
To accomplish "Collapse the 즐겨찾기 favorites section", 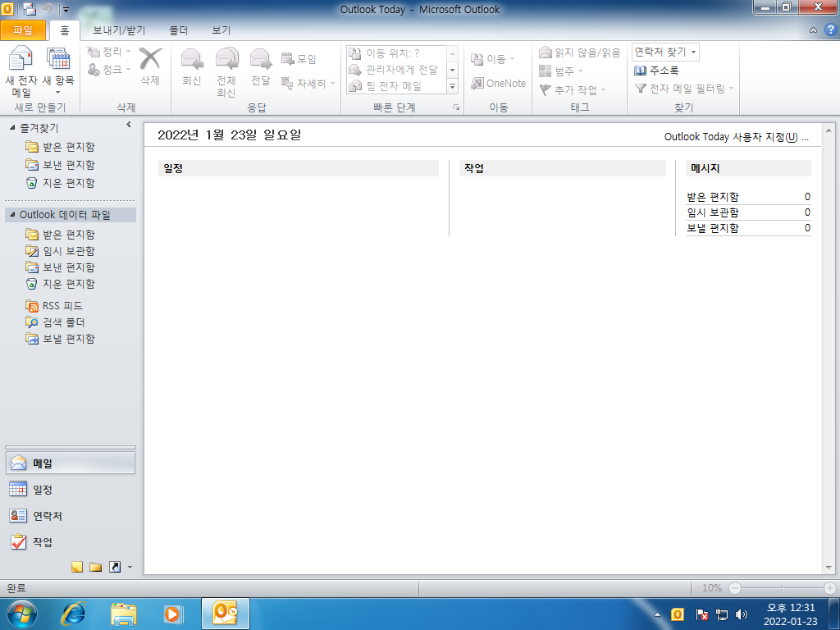I will 12,127.
